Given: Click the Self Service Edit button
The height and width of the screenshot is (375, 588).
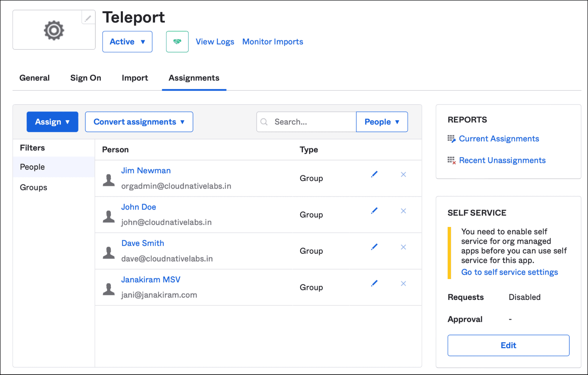Looking at the screenshot, I should coord(508,345).
